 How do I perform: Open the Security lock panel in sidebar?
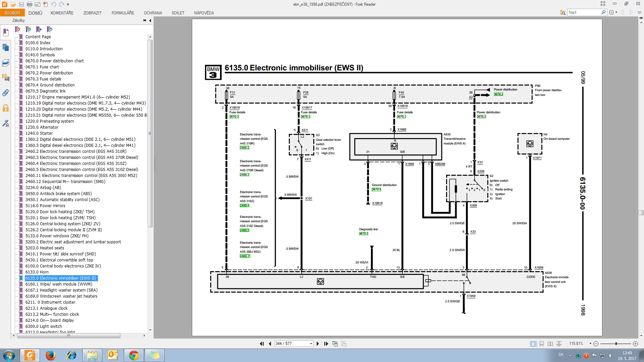(5, 108)
